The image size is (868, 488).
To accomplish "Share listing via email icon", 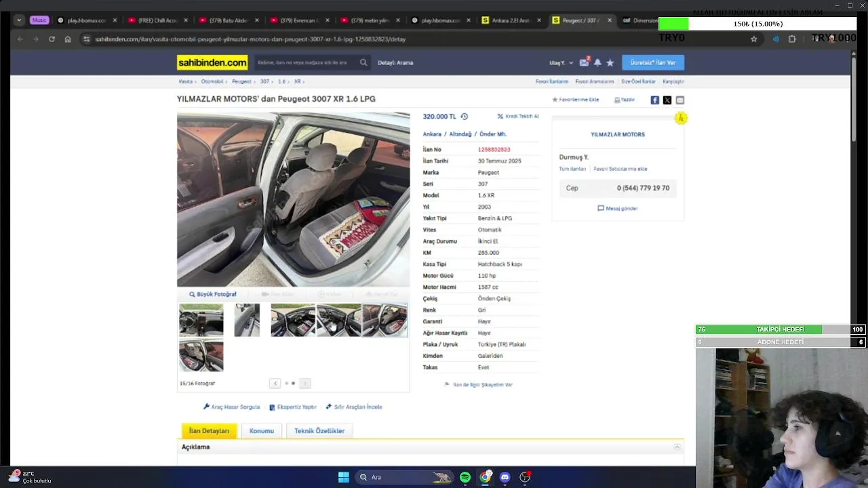I will 679,100.
